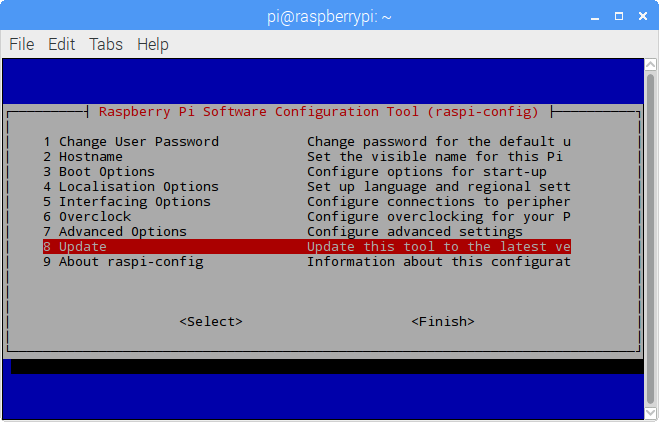Click the <Select> button
Viewport: 659px width, 422px height.
click(x=211, y=322)
